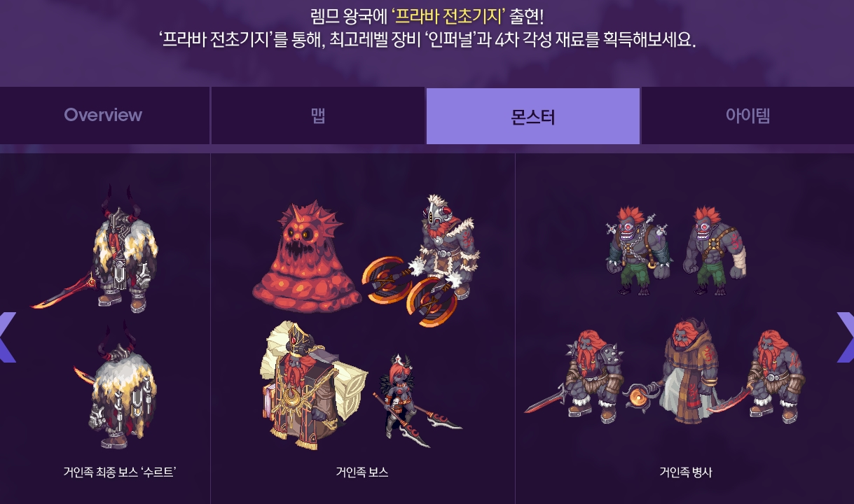854x504 pixels.
Task: Open the Overview tab
Action: [x=104, y=115]
